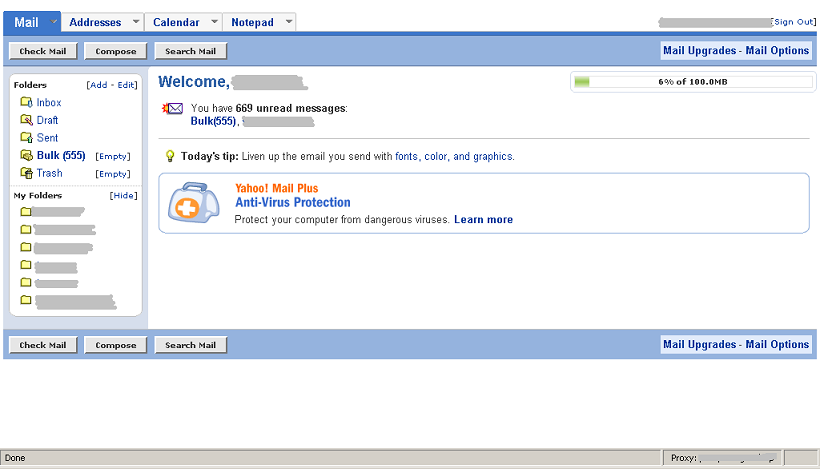The height and width of the screenshot is (469, 820).
Task: Open the Addresses tab dropdown arrow
Action: point(136,22)
